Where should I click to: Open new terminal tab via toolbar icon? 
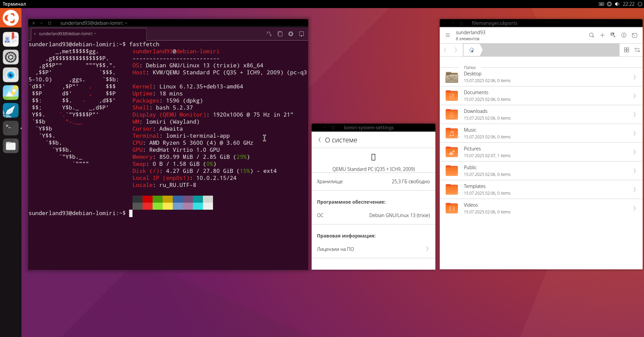[269, 34]
